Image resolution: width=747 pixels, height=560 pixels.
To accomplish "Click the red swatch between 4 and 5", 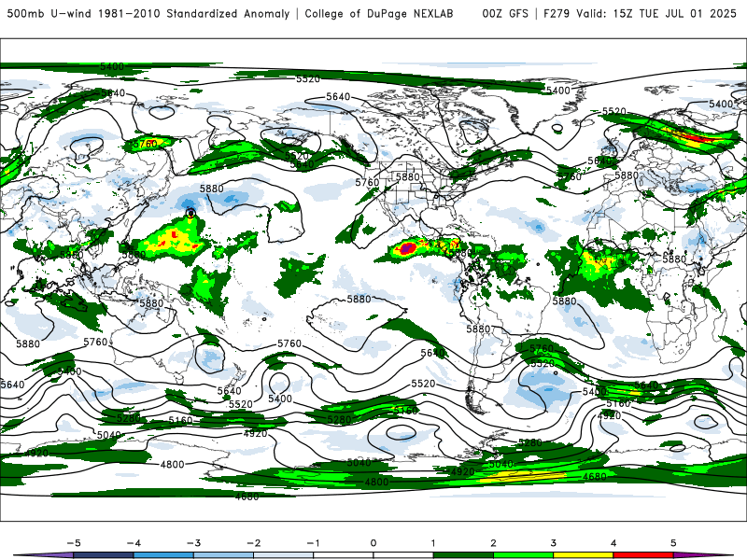I will pyautogui.click(x=643, y=555).
